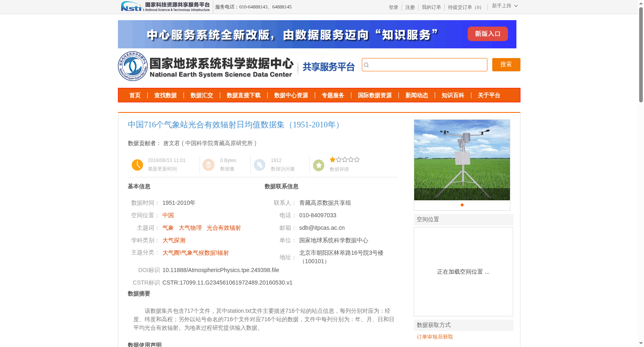Click the orange clock update-time icon

(x=137, y=165)
